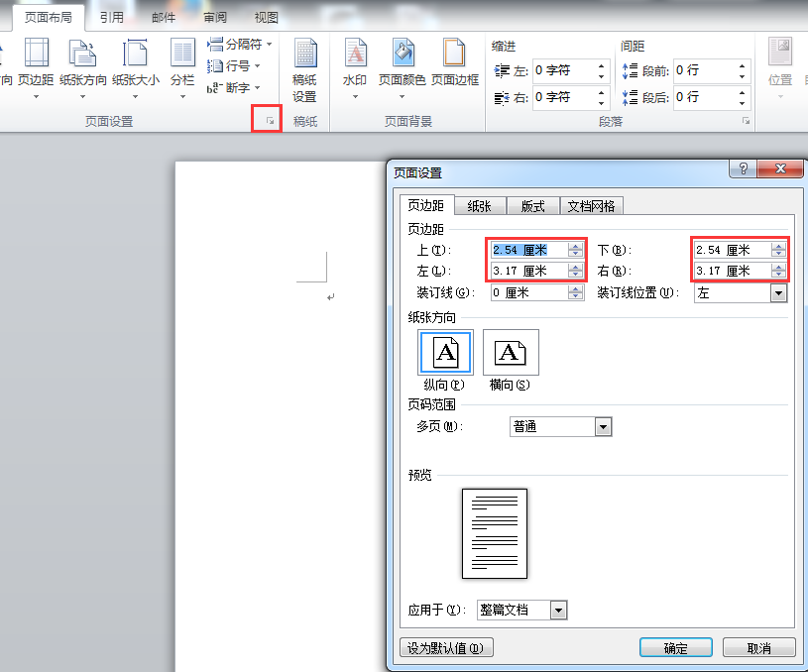808x672 pixels.
Task: Step the 左(L) left margin spinner
Action: [575, 271]
